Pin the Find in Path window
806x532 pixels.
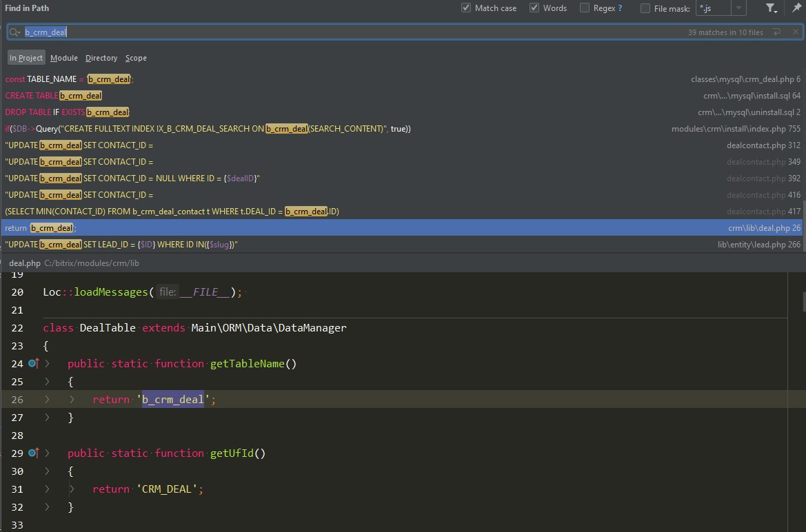[796, 8]
